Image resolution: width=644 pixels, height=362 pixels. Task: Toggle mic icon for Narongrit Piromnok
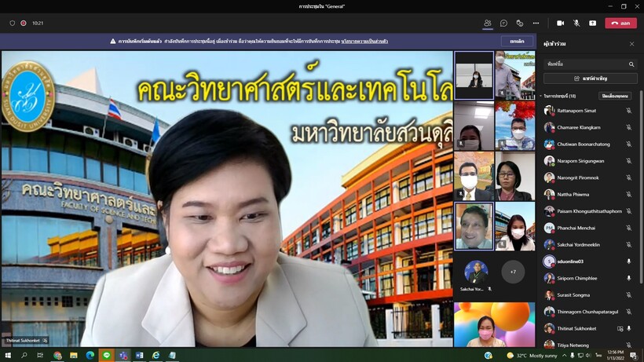(x=628, y=177)
